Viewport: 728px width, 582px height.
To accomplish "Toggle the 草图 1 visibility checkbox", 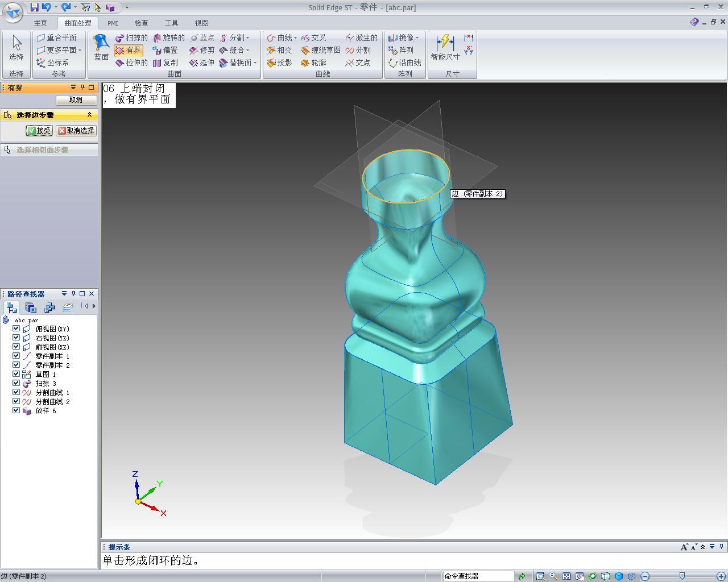I will [x=16, y=374].
